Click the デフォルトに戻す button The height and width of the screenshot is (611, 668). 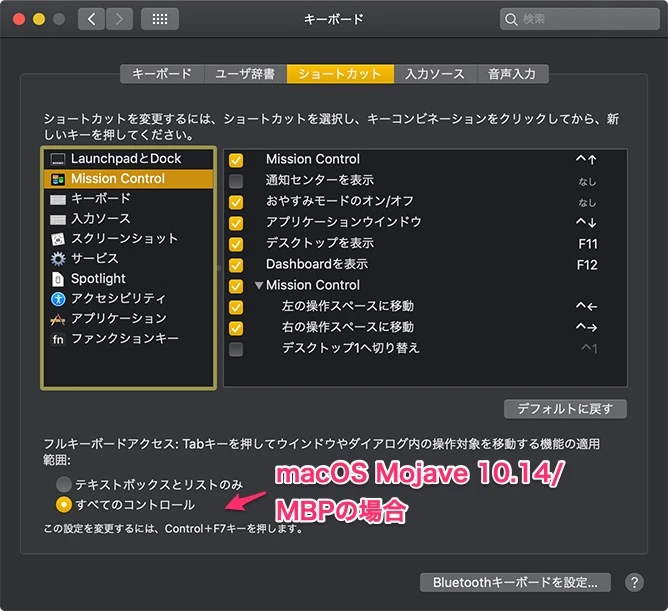(566, 409)
